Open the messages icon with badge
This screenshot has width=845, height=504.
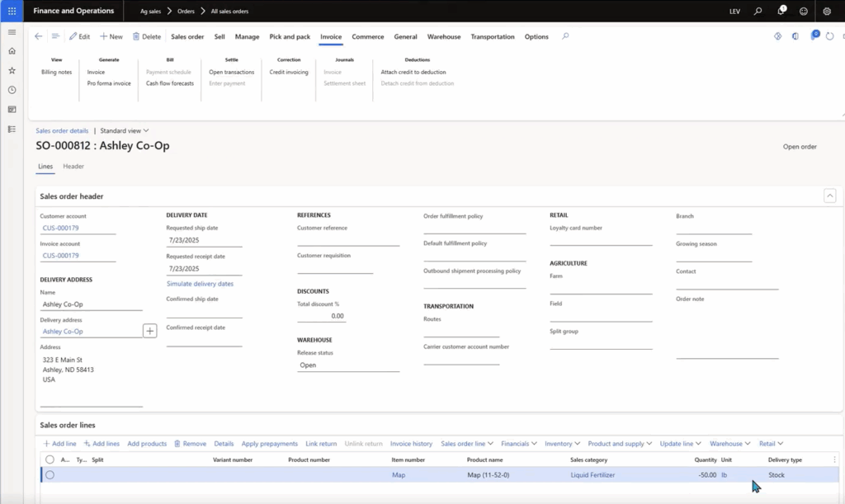(x=814, y=35)
